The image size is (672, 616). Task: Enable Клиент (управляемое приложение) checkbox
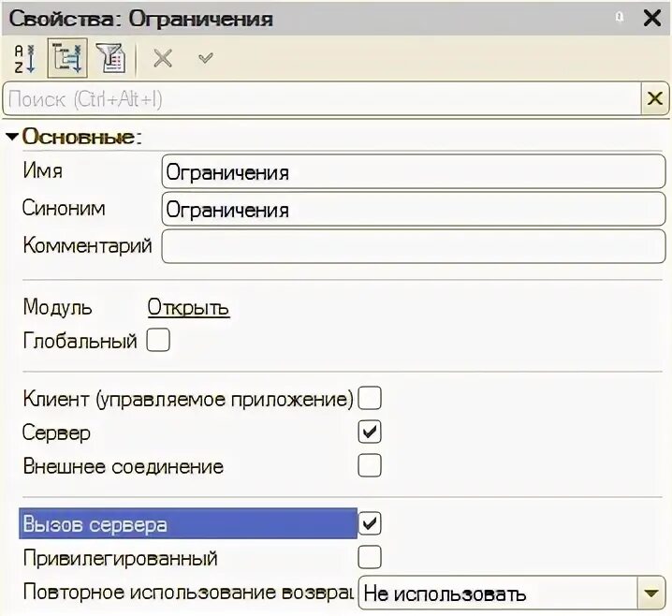[370, 399]
